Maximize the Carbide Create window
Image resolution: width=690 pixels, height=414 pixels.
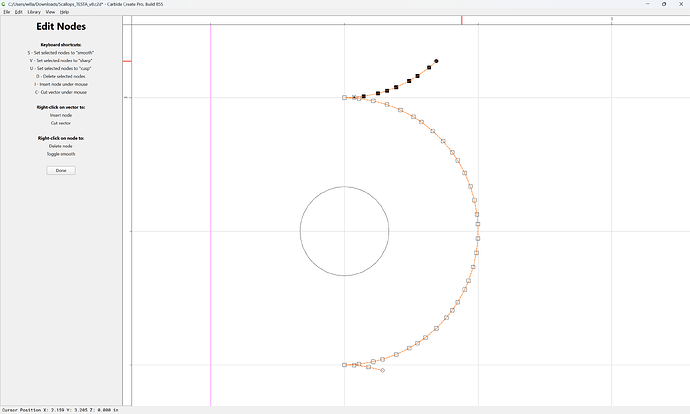point(664,4)
